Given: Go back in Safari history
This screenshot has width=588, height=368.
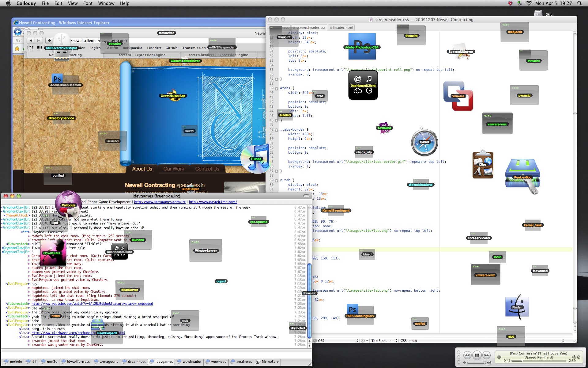Looking at the screenshot, I should click(x=31, y=40).
